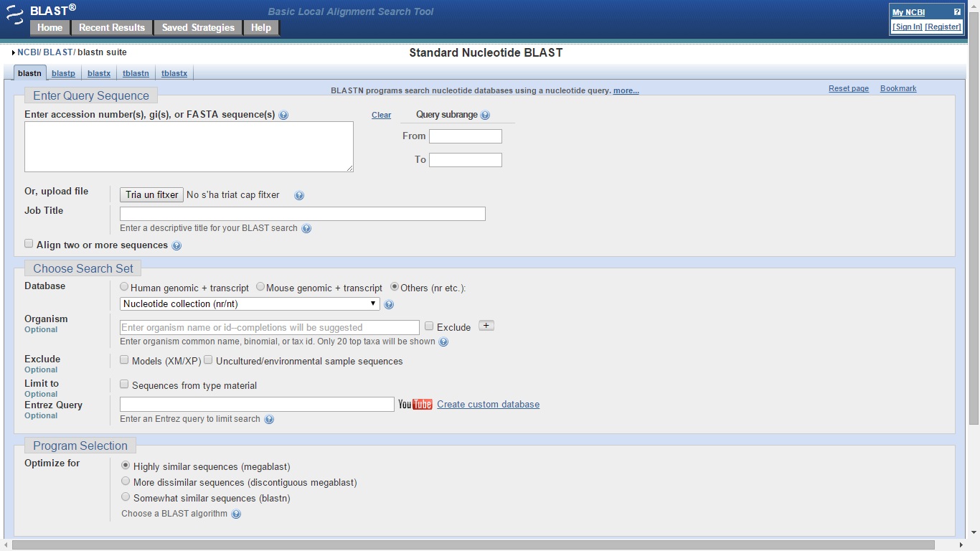Open help icon after organism top taxa hint

443,342
